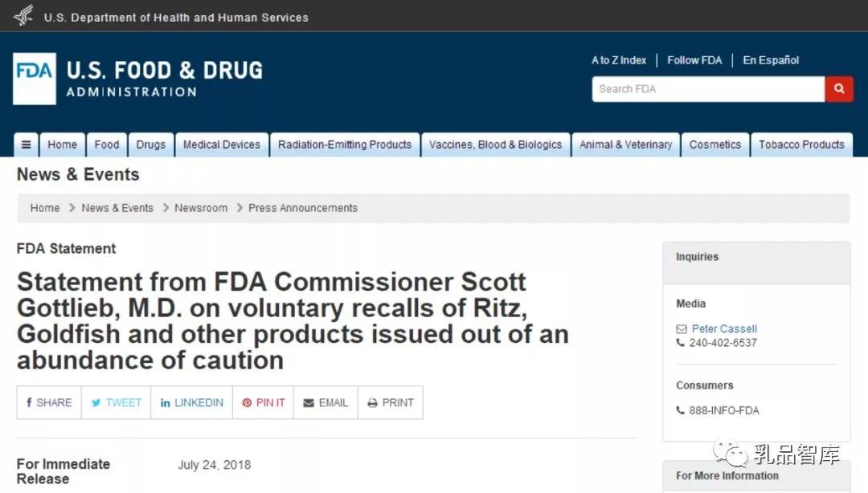Share article on Facebook

coord(49,403)
